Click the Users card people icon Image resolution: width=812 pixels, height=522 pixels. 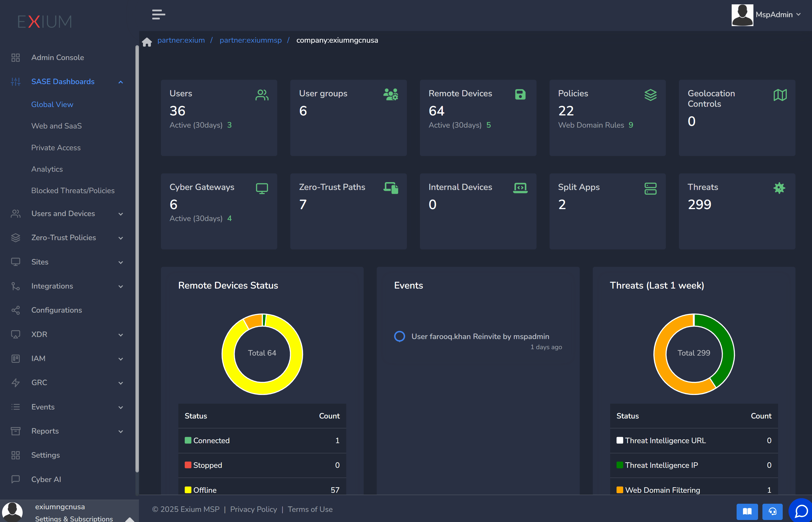[262, 95]
